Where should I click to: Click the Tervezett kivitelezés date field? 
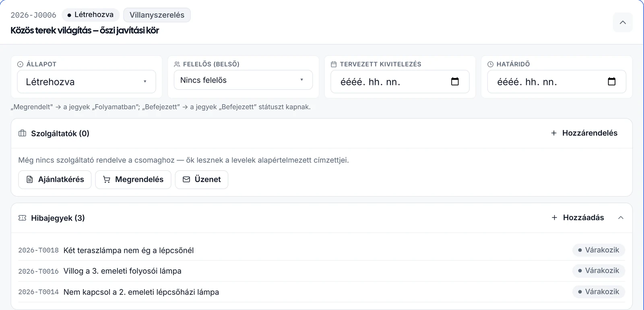[x=400, y=82]
